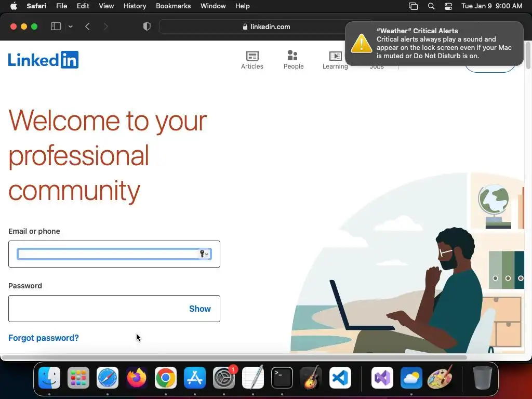Open Stage Manager icon in menu bar
Image resolution: width=532 pixels, height=399 pixels.
pyautogui.click(x=413, y=6)
